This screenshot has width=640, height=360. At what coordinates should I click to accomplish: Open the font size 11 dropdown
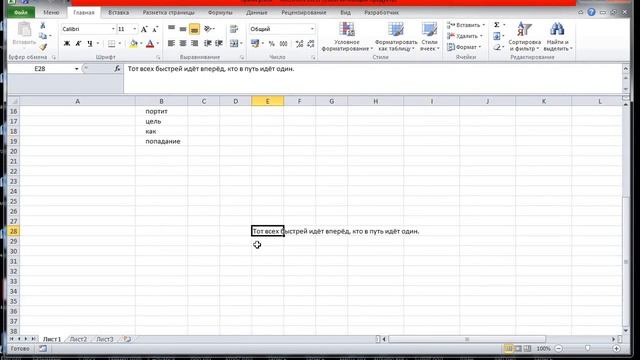pos(135,29)
